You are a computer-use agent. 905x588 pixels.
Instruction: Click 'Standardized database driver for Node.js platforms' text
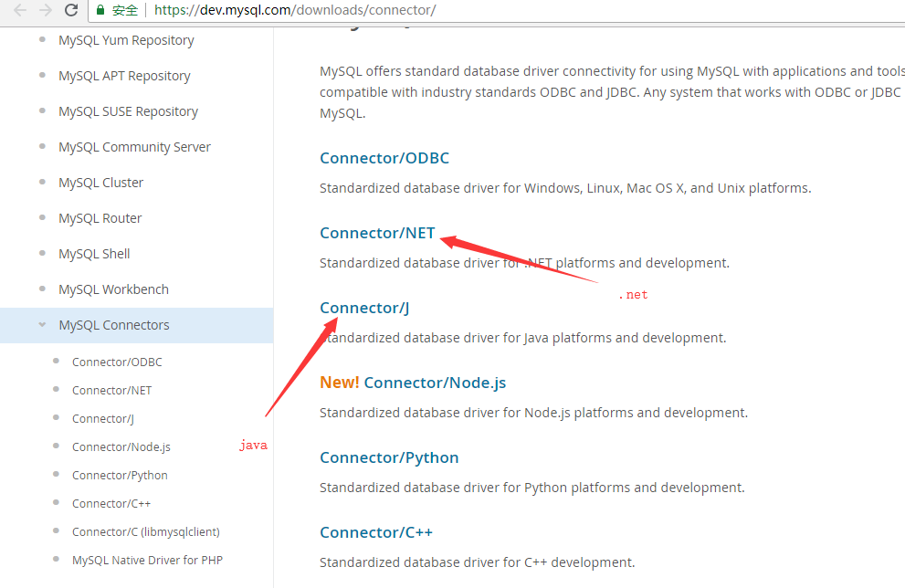click(x=534, y=413)
